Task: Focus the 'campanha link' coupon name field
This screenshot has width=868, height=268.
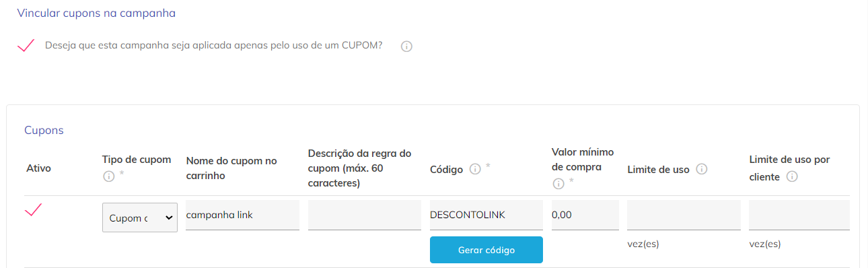Action: coord(242,215)
